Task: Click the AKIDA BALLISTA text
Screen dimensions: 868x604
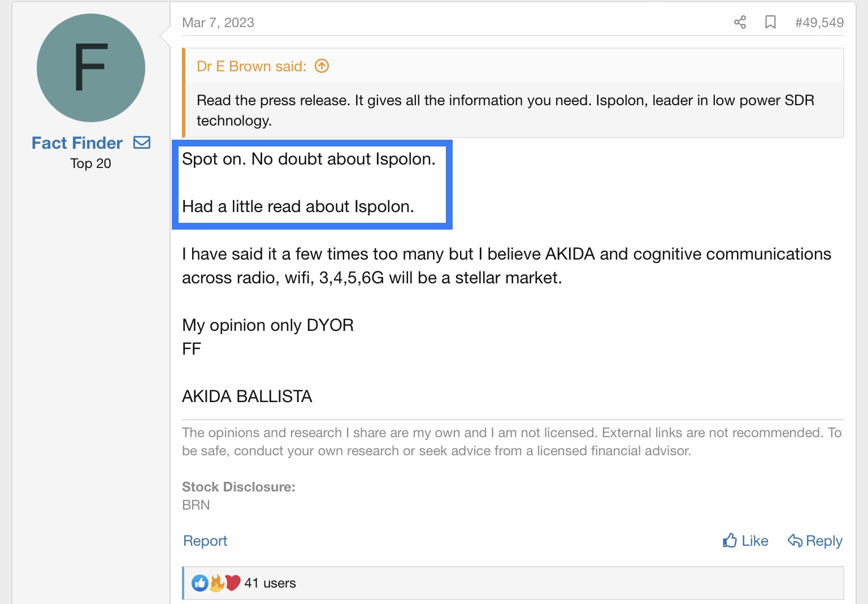Action: pyautogui.click(x=247, y=396)
